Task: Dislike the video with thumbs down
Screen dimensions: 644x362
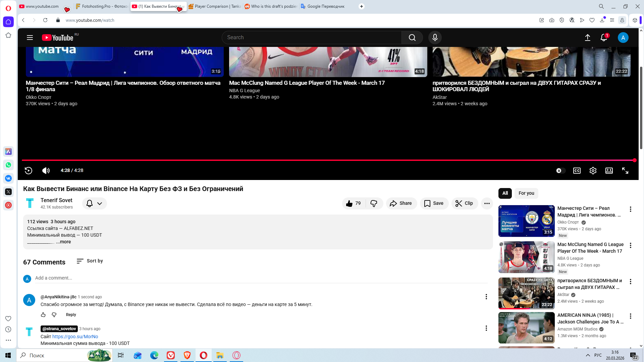Action: (374, 203)
